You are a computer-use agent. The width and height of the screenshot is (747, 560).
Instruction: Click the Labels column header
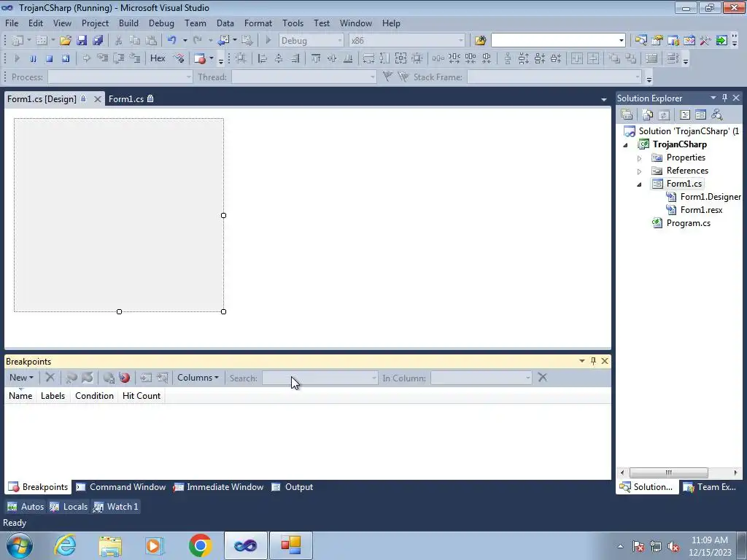[x=53, y=396]
